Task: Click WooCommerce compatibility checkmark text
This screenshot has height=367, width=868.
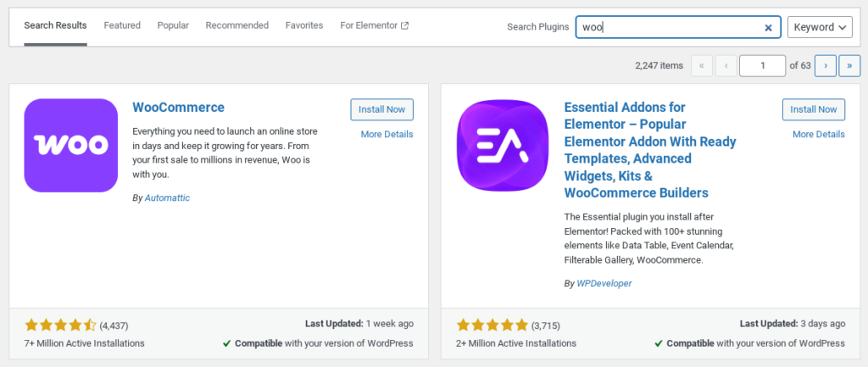Action: tap(318, 343)
